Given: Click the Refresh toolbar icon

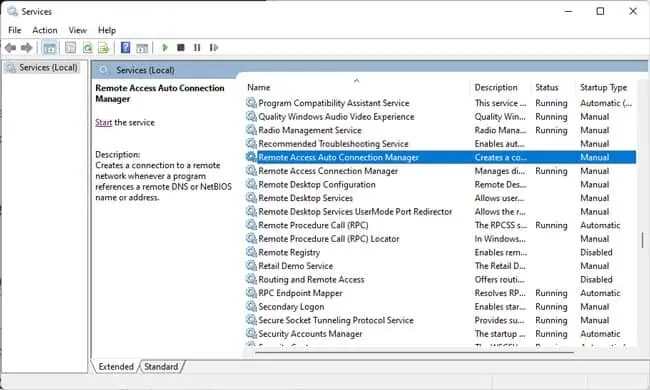Looking at the screenshot, I should click(x=87, y=48).
